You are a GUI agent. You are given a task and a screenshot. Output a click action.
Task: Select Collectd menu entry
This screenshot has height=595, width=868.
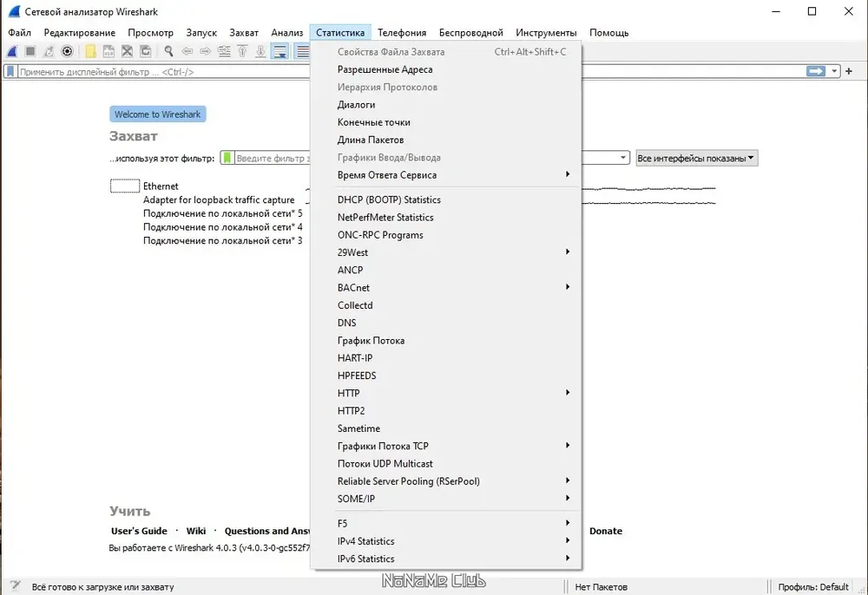coord(446,305)
